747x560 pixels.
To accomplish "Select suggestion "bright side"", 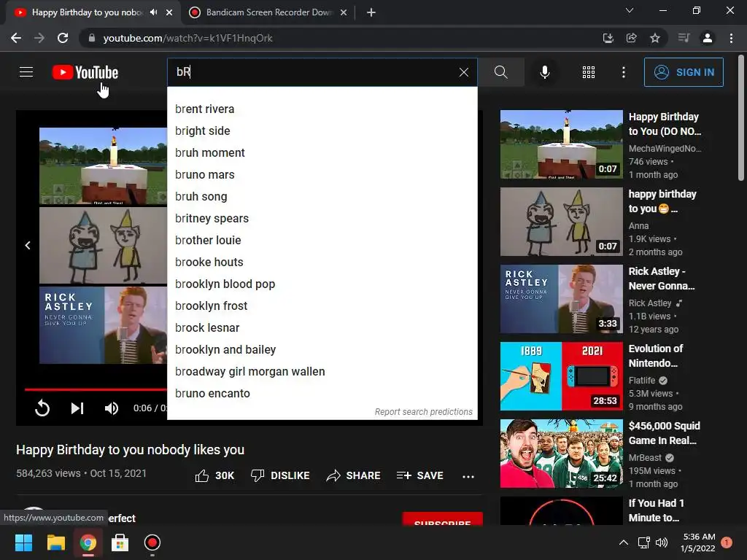I will click(322, 131).
